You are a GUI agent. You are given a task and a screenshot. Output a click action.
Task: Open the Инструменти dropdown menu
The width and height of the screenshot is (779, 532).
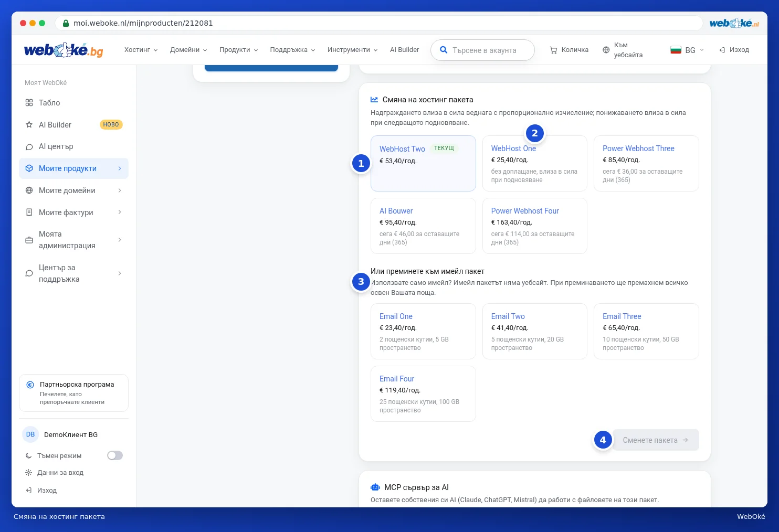[353, 50]
